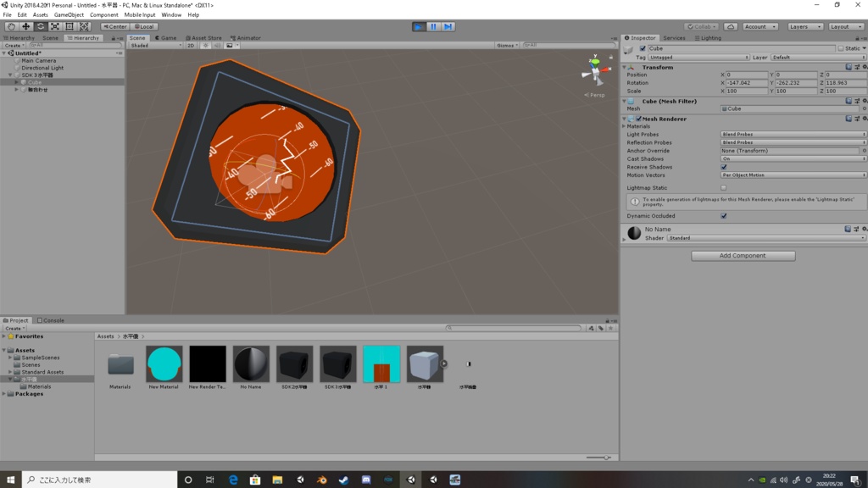Viewport: 868px width, 488px height.
Task: Toggle scene lighting icon in Scene toolbar
Action: (x=205, y=46)
